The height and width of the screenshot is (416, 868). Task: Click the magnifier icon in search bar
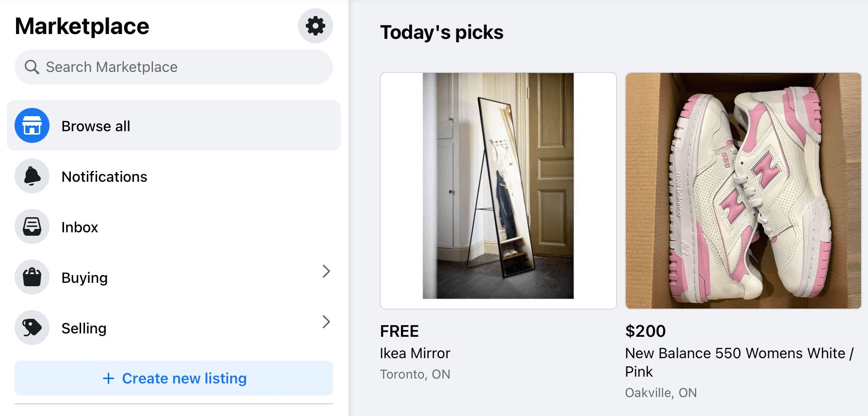coord(32,67)
